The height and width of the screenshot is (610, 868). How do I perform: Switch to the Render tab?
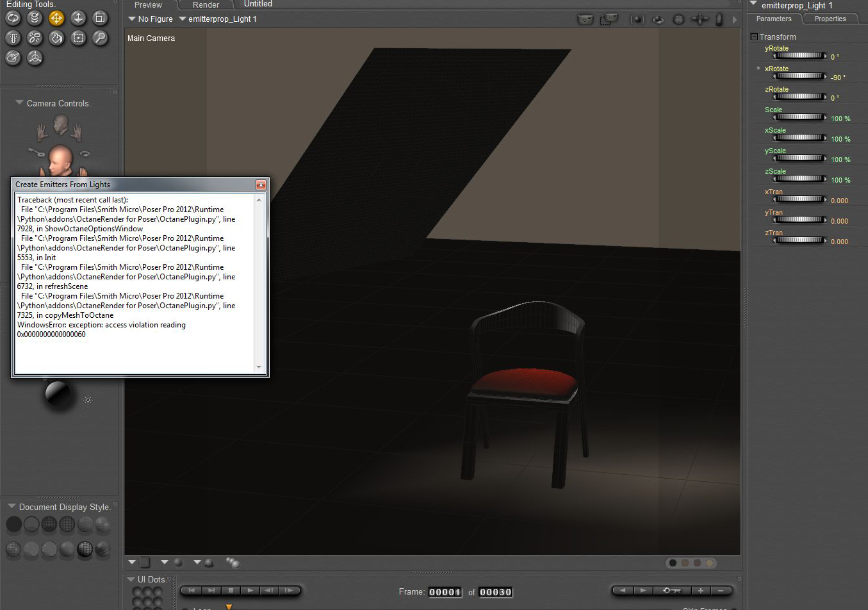[206, 4]
